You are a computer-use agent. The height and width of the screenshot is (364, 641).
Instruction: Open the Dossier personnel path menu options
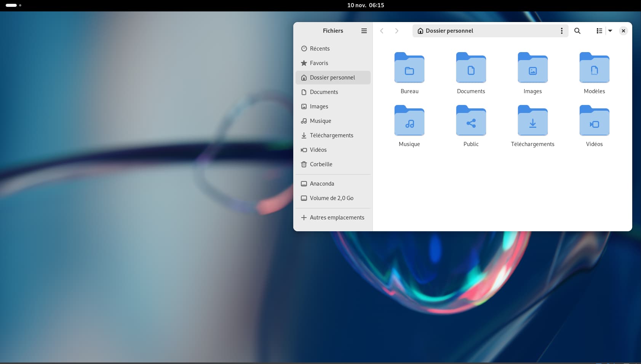pos(561,31)
